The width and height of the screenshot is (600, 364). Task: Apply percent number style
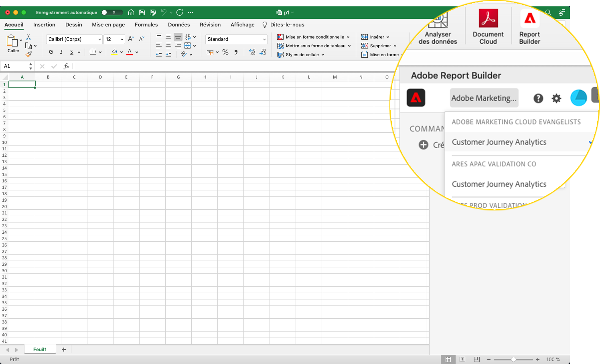[225, 52]
